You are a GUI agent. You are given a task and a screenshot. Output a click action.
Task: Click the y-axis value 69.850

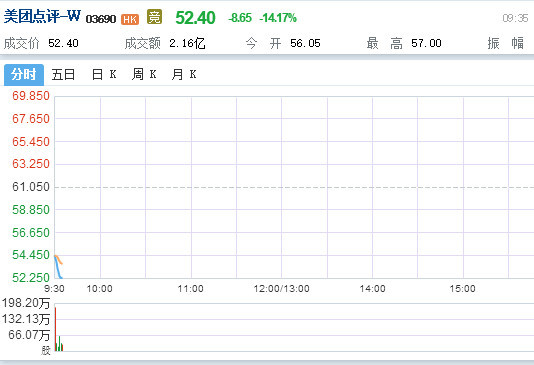click(31, 96)
